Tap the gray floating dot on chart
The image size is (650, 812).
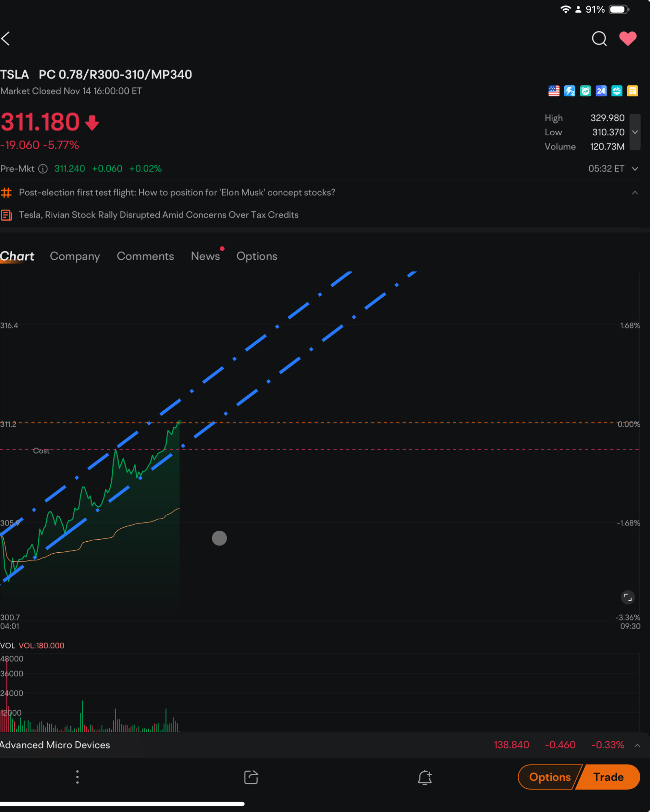coord(219,538)
